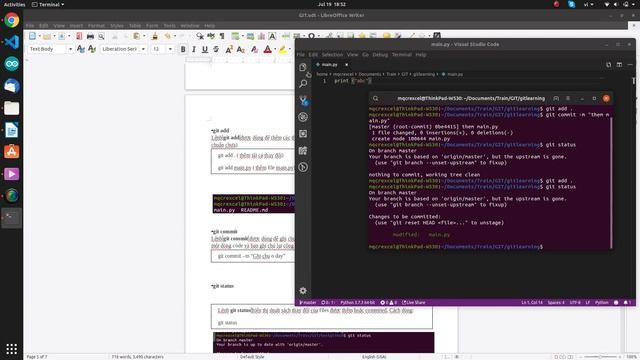Click Update Style icon in Writer

pos(81,49)
